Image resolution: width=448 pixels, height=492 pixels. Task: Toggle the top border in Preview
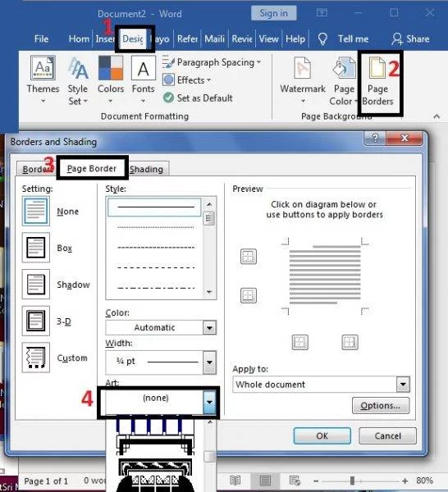click(x=249, y=257)
